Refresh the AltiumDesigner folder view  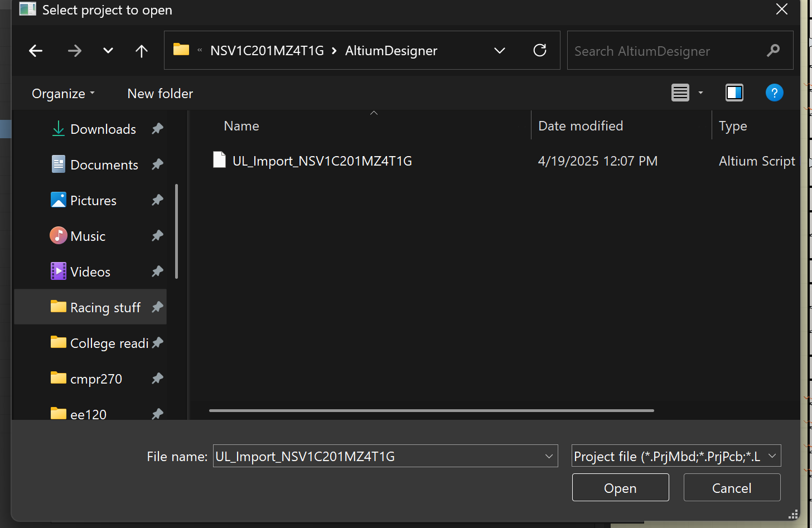540,51
